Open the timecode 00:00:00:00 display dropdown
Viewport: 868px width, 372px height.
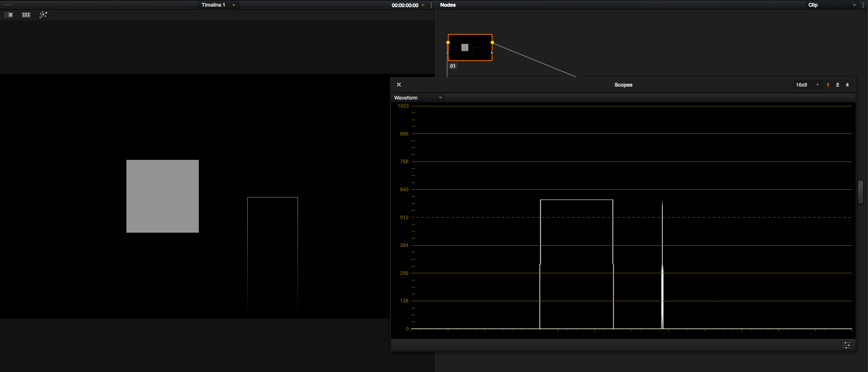(x=408, y=5)
